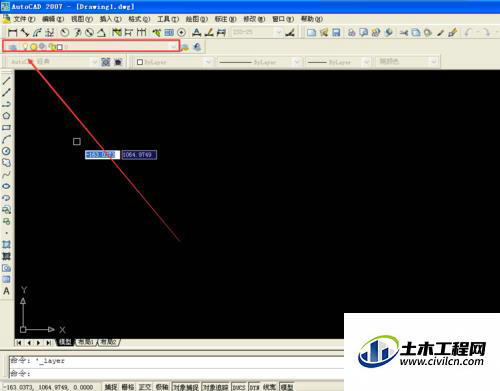500x391 pixels.
Task: Click the Plot Preview icon
Action: pyautogui.click(x=363, y=33)
